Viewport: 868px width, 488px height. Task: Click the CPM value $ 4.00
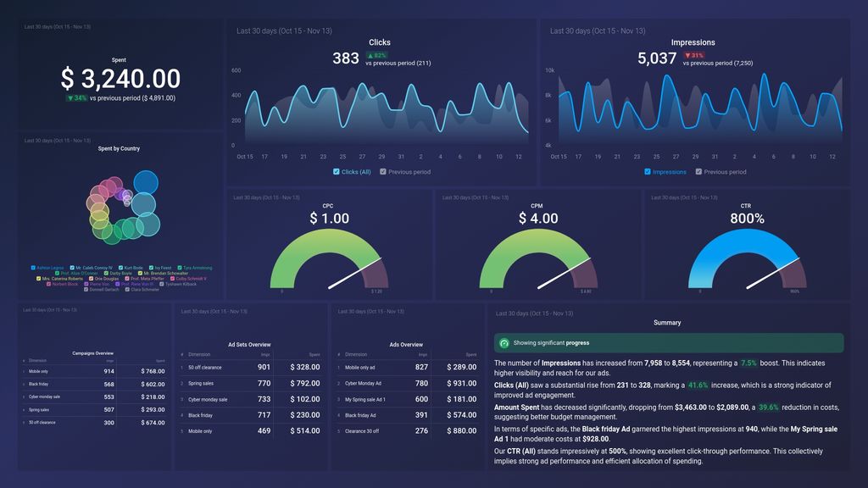click(x=538, y=219)
